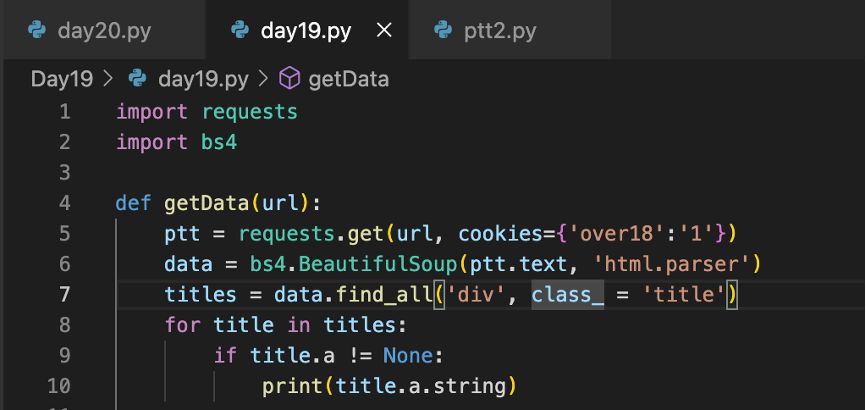This screenshot has height=410, width=866.
Task: Expand day19.py breadcrumb file dropdown
Action: click(203, 79)
